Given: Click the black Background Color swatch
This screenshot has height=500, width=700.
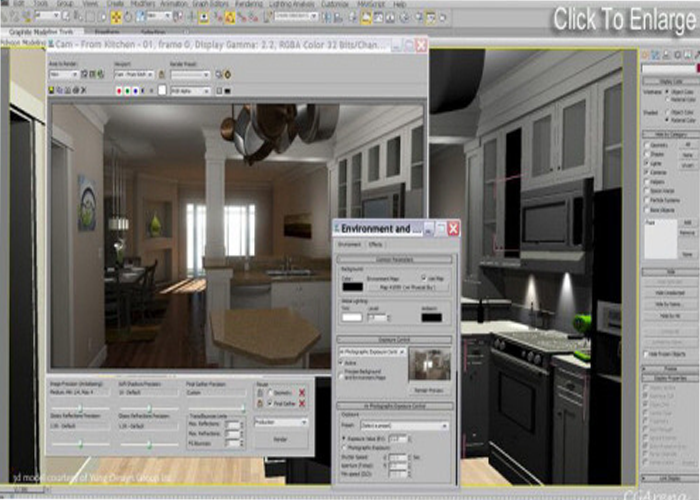Looking at the screenshot, I should coord(352,287).
